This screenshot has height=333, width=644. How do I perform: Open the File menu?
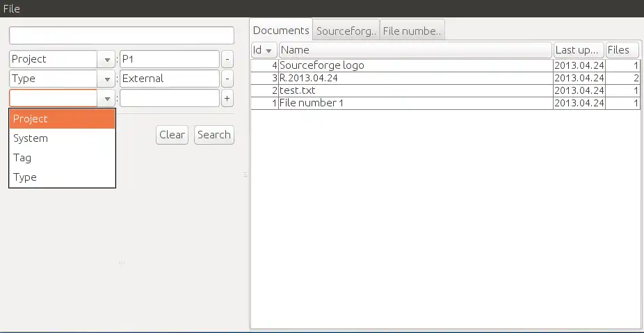(x=12, y=8)
